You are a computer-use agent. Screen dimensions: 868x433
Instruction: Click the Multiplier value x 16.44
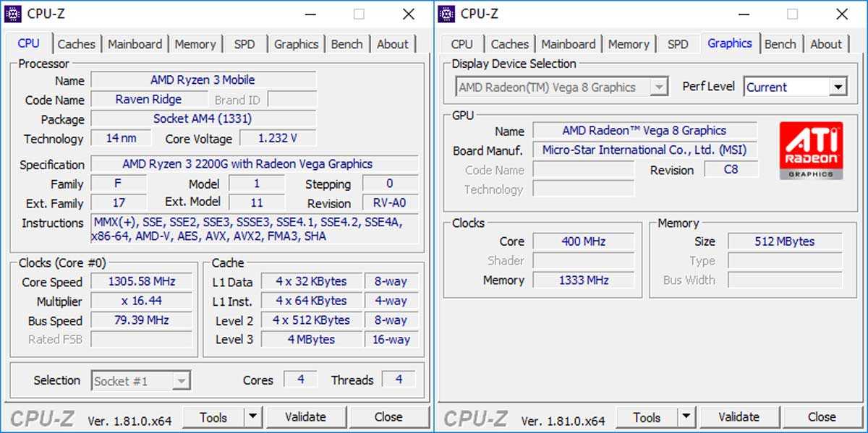pos(141,301)
